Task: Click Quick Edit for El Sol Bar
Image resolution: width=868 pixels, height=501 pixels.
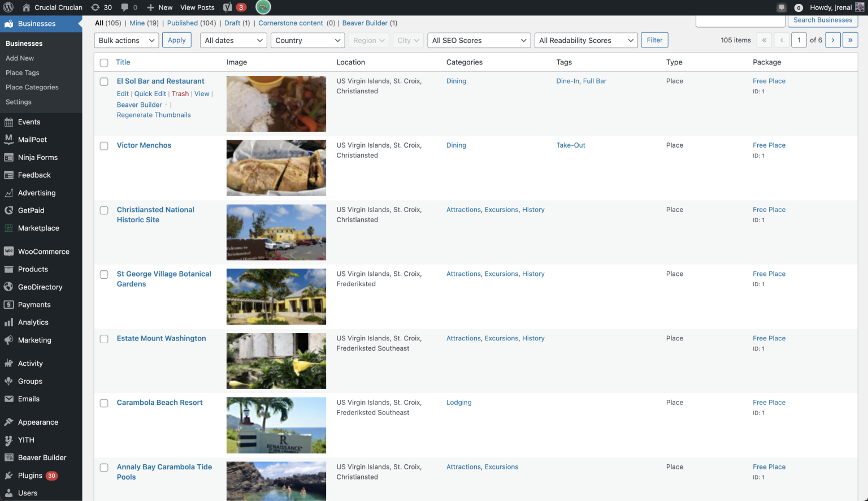Action: tap(150, 94)
